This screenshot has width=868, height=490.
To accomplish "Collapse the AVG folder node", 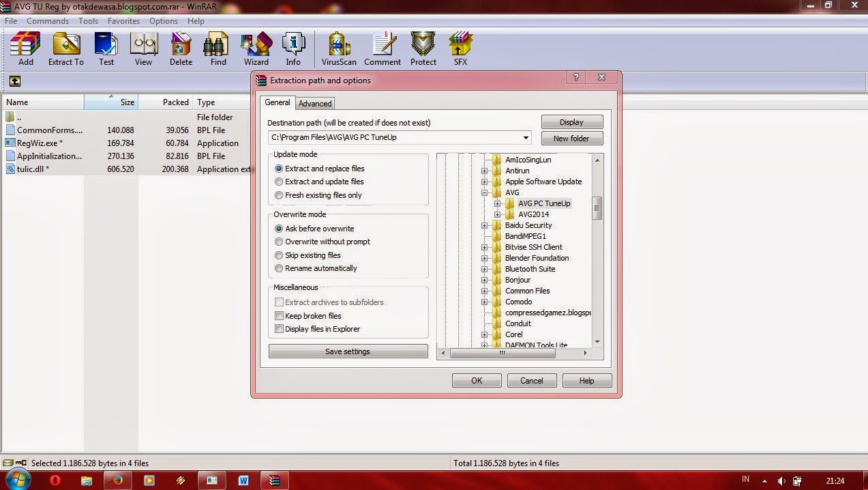I will [x=484, y=192].
